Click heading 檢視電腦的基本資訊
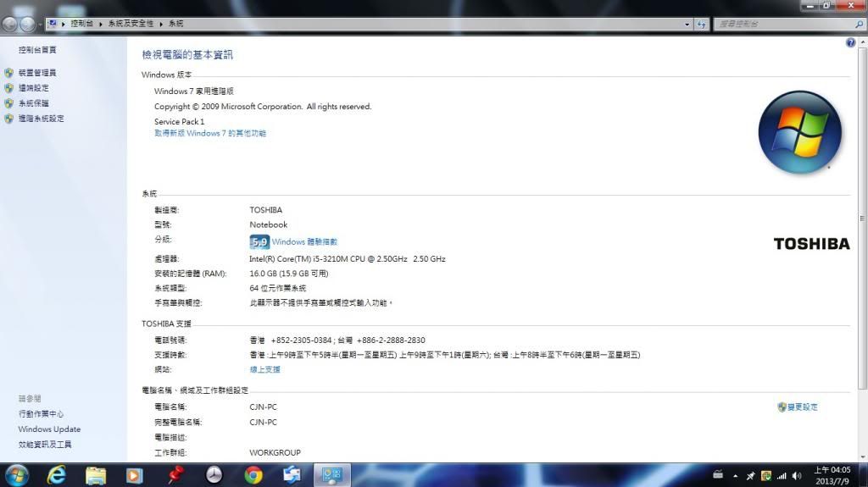The image size is (868, 487). 187,55
